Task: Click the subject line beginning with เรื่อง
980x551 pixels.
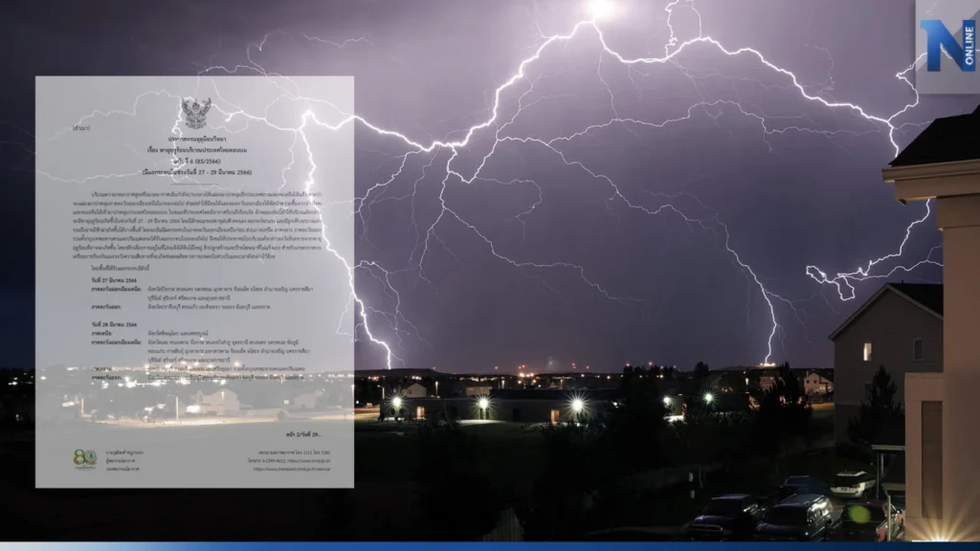Action: tap(195, 150)
